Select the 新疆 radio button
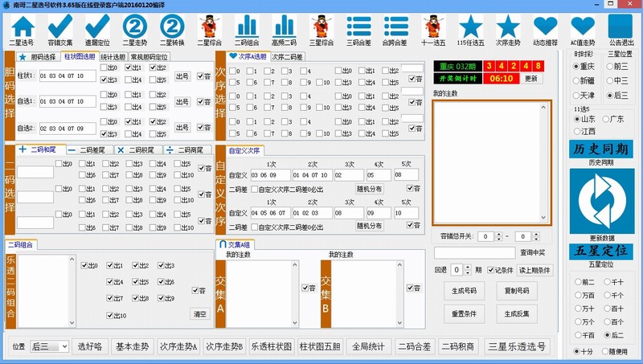Image resolution: width=643 pixels, height=364 pixels. point(577,80)
